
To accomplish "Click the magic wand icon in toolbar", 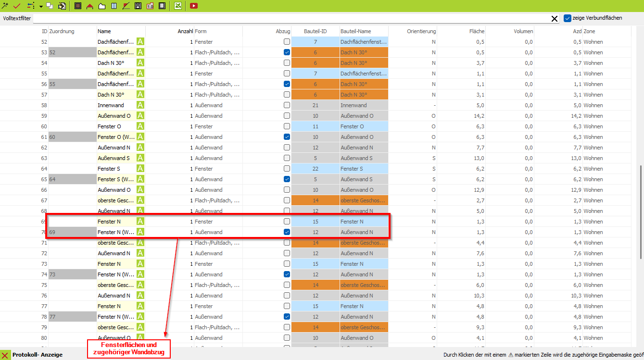I will pyautogui.click(x=5, y=6).
